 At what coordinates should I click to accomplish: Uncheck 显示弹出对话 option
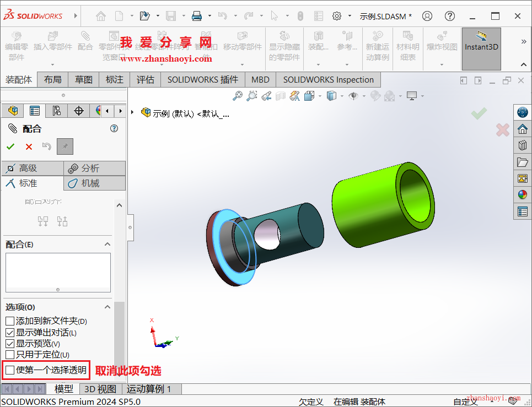pyautogui.click(x=10, y=333)
